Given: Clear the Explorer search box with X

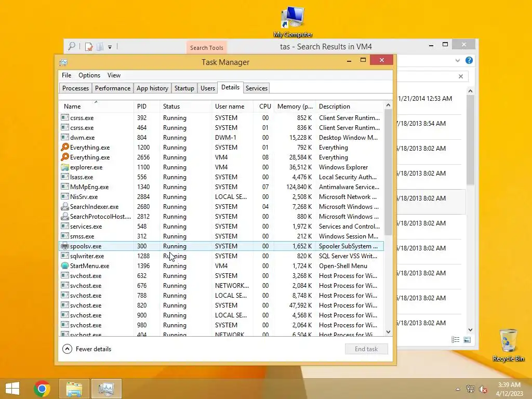Looking at the screenshot, I should pos(461,76).
